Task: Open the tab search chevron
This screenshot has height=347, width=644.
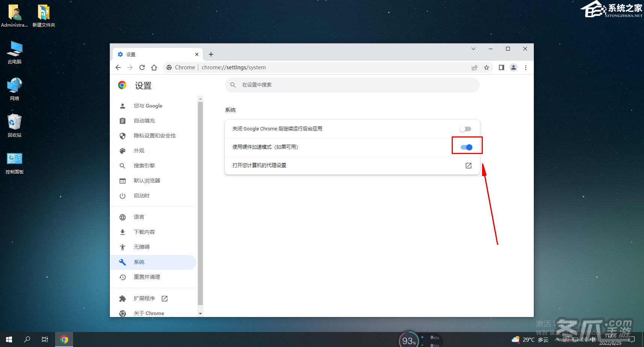Action: (473, 49)
